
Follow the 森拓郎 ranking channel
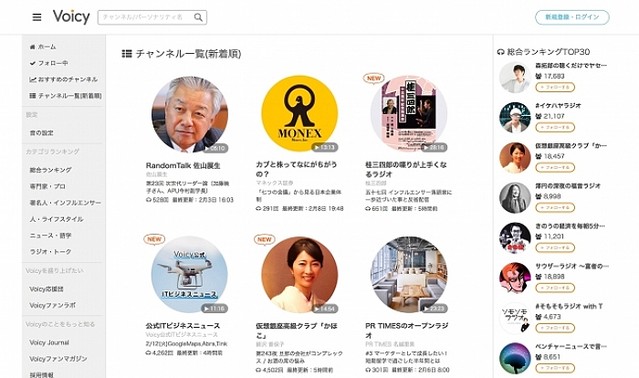pos(555,87)
